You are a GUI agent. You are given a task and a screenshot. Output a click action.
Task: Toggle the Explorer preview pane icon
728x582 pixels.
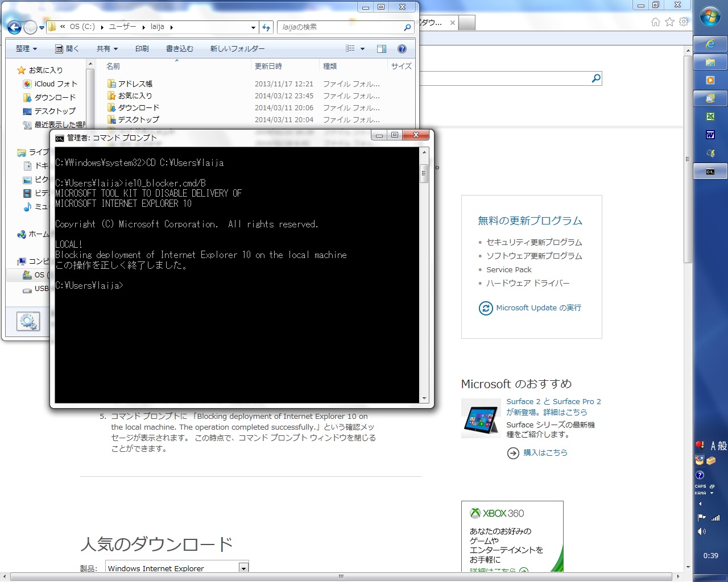click(382, 49)
